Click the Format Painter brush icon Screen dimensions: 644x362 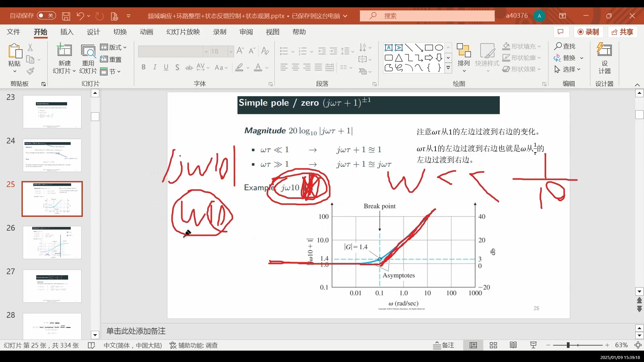pos(31,71)
